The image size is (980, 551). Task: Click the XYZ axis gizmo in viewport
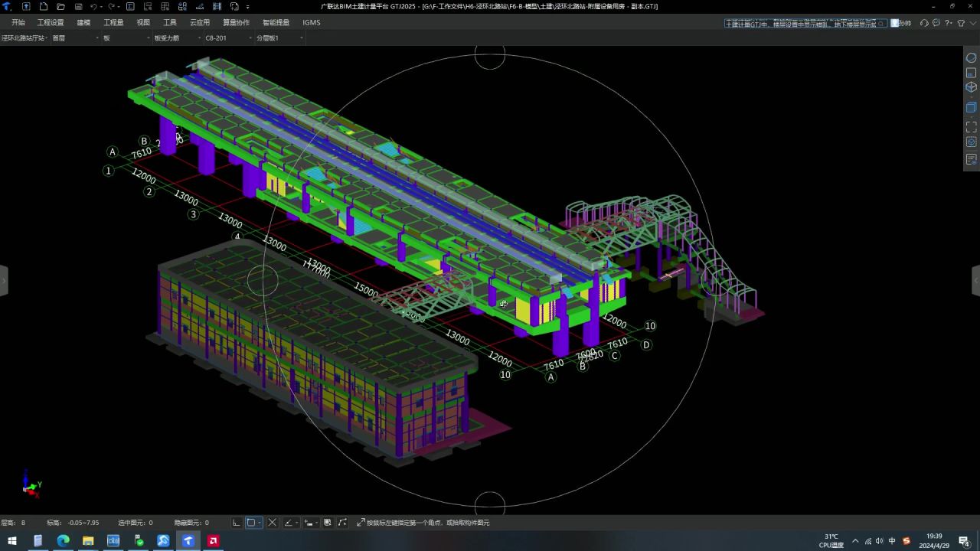pos(31,484)
